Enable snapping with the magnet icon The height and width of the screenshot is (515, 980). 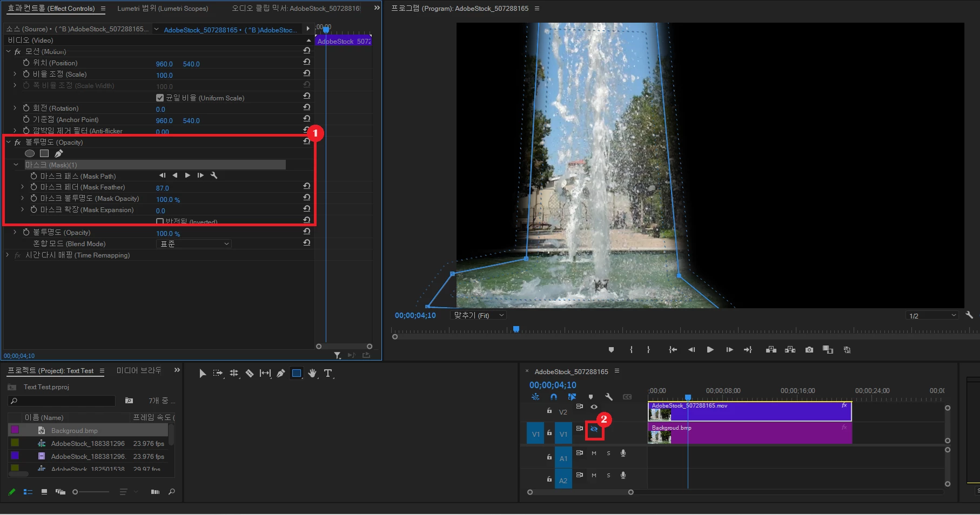coord(554,397)
